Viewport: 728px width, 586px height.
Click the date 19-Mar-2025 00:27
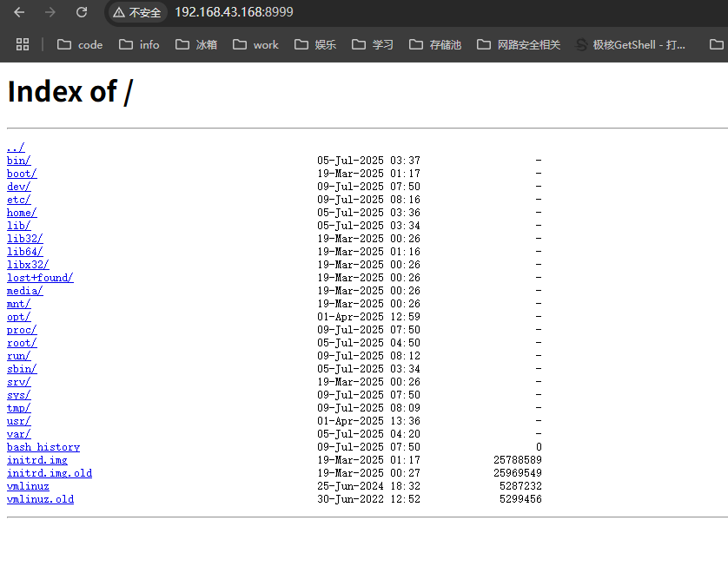tap(368, 473)
